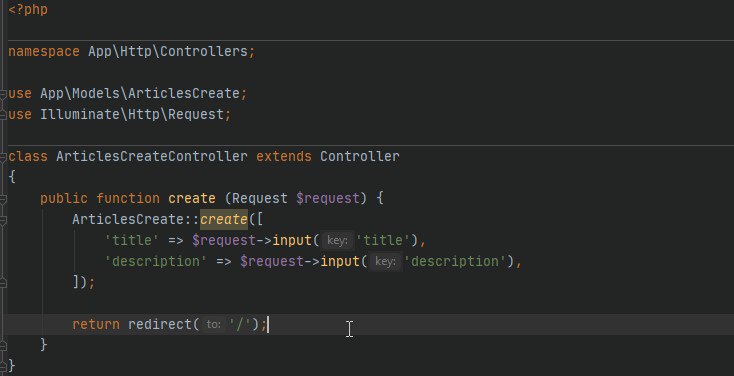Click the 'function' keyword

pos(128,199)
